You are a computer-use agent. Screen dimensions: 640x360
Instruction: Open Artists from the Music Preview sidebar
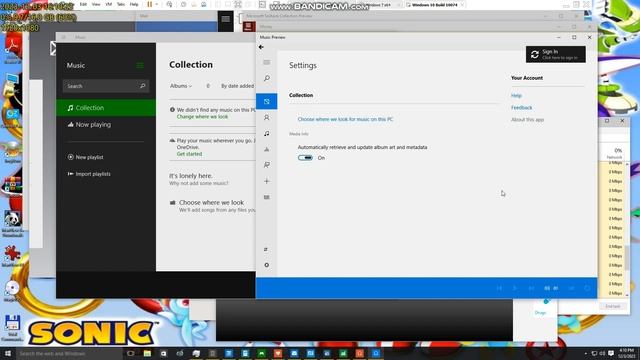[267, 118]
